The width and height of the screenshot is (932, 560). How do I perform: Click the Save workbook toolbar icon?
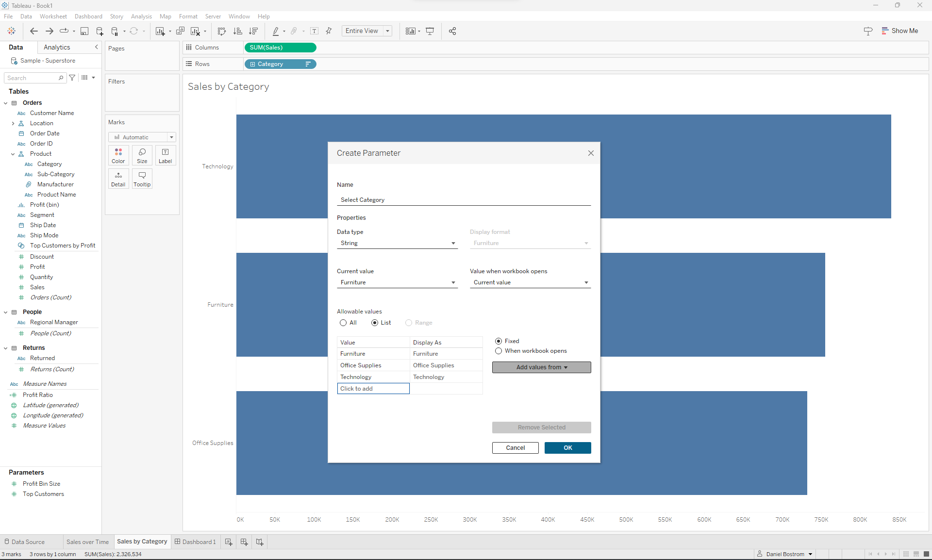pyautogui.click(x=84, y=31)
